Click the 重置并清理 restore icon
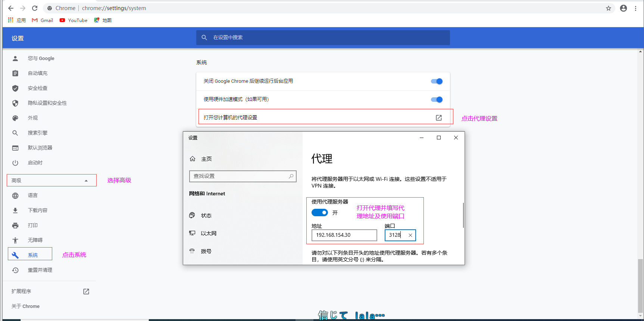644x321 pixels. coord(15,270)
